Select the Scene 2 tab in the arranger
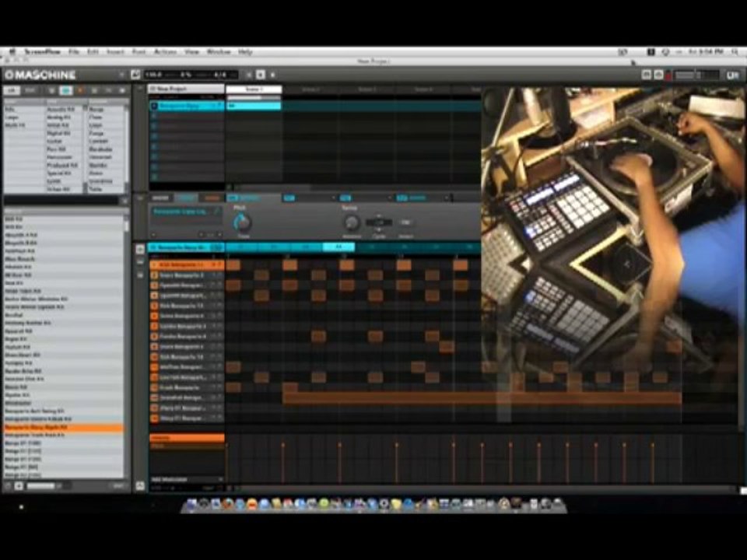 (x=310, y=89)
